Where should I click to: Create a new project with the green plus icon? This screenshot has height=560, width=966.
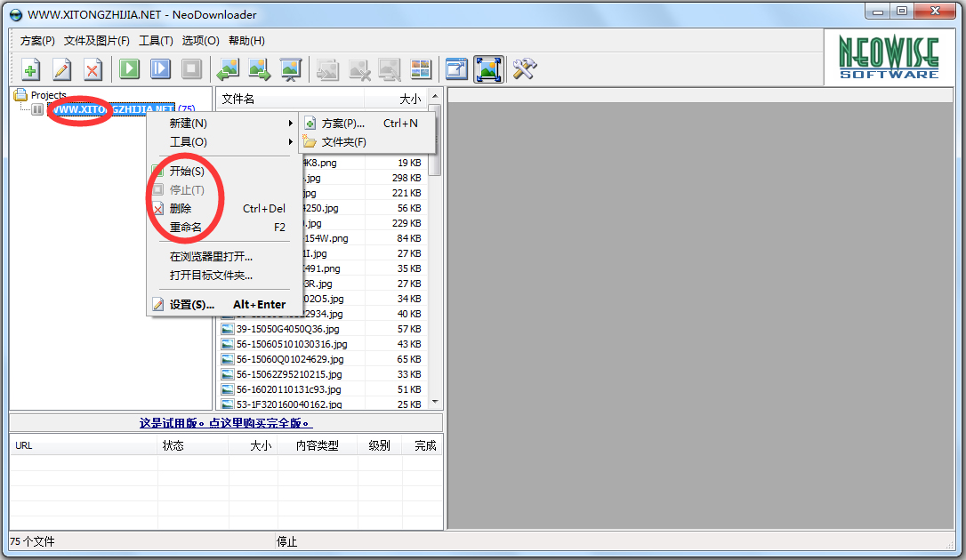click(x=29, y=69)
